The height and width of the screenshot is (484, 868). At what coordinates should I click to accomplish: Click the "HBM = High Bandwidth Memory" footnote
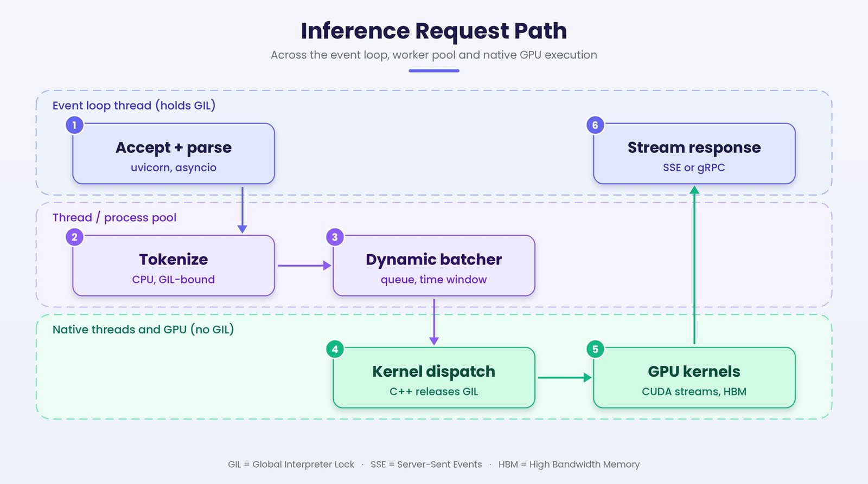569,464
